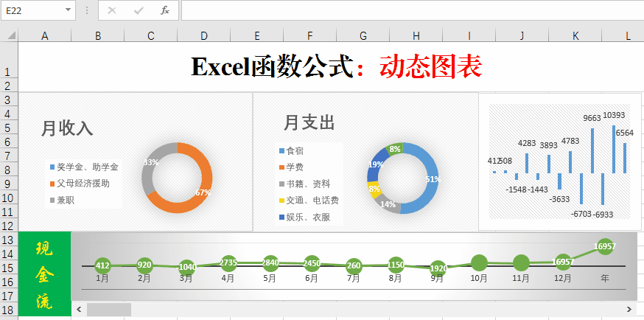Select column H header
Screen dimensions: 644x320
tap(416, 36)
